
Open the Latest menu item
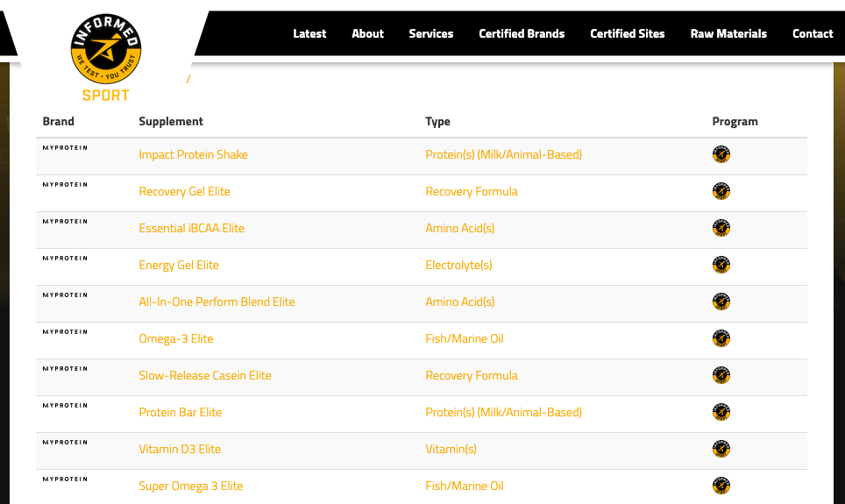(x=309, y=33)
